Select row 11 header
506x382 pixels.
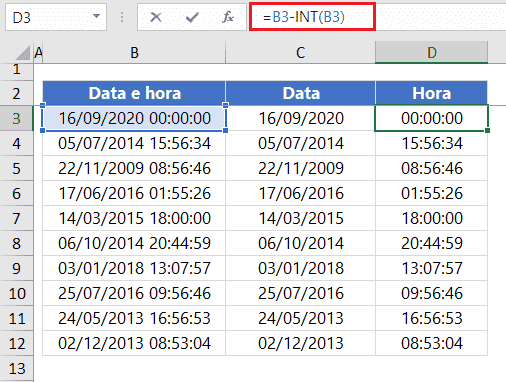point(17,318)
